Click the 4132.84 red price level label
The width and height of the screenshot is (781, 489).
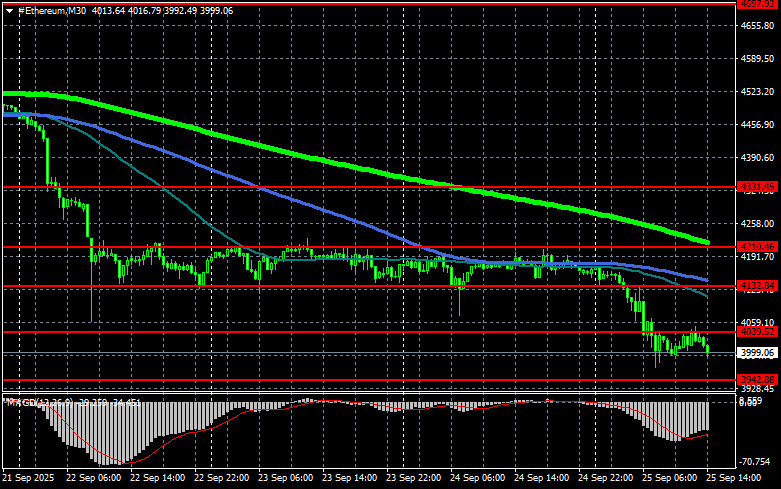pos(757,286)
